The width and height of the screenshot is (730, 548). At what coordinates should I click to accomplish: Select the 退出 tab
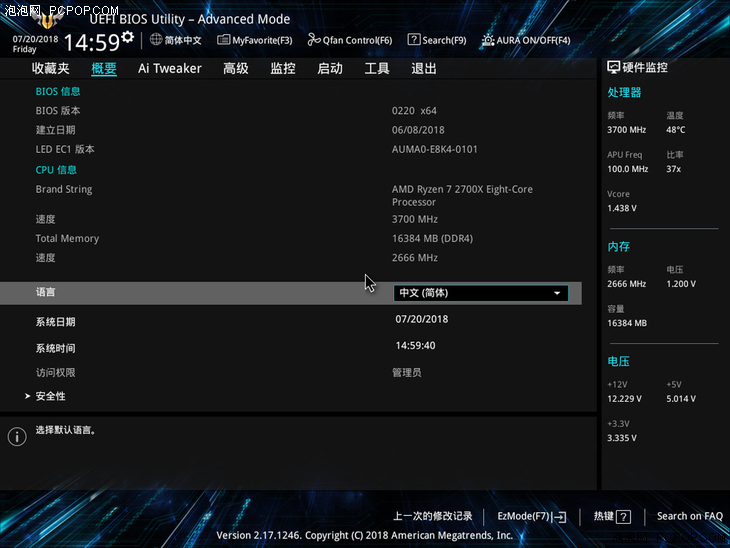click(424, 68)
